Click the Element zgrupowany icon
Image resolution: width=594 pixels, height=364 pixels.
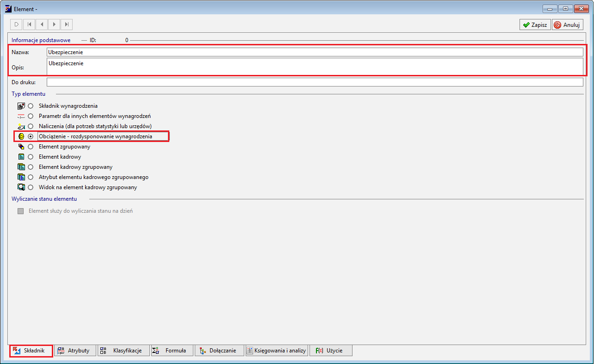click(21, 147)
